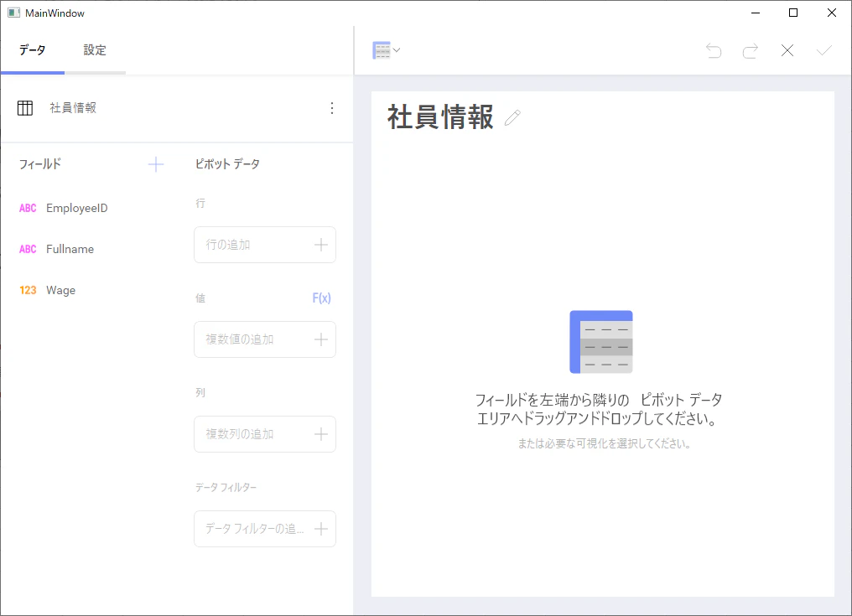Click the undo arrow icon
This screenshot has height=616, width=852.
pyautogui.click(x=714, y=50)
